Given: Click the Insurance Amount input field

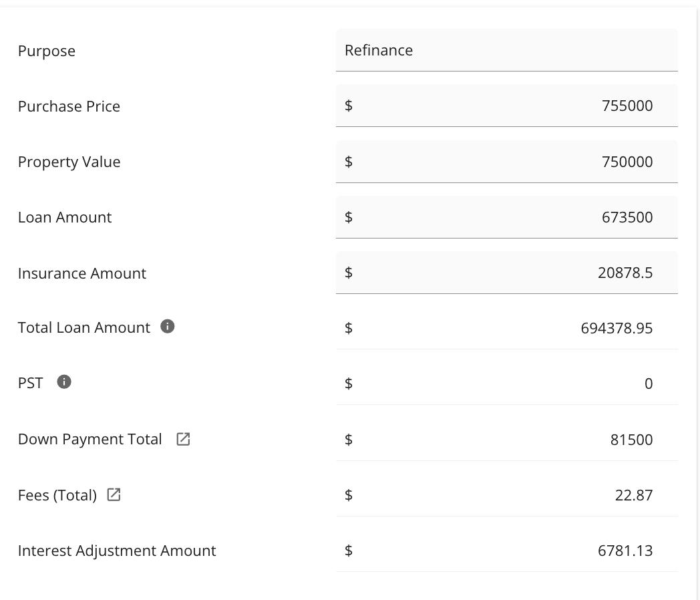Looking at the screenshot, I should [x=507, y=273].
